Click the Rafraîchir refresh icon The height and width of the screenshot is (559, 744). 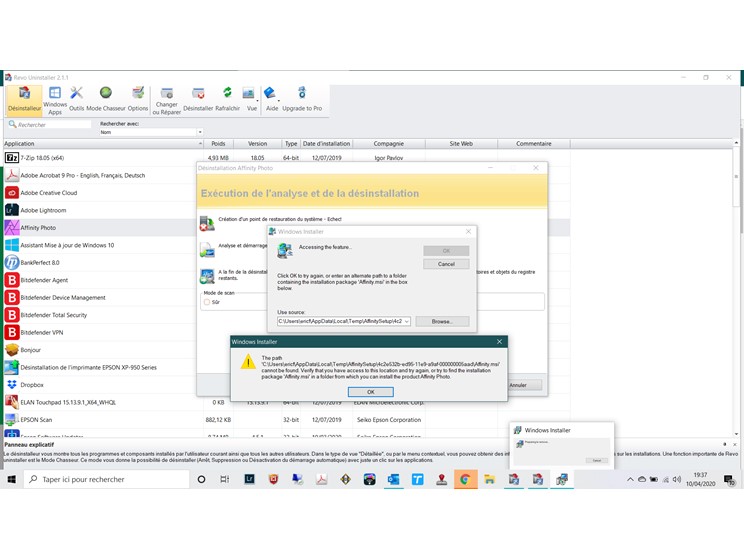coord(227,100)
